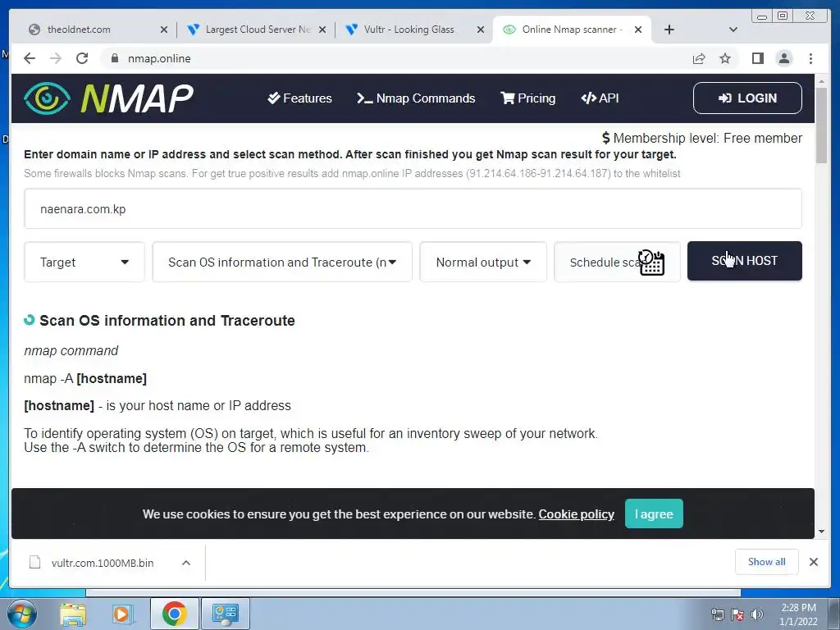Open Windows Media Player taskbar icon
840x630 pixels.
pos(122,614)
